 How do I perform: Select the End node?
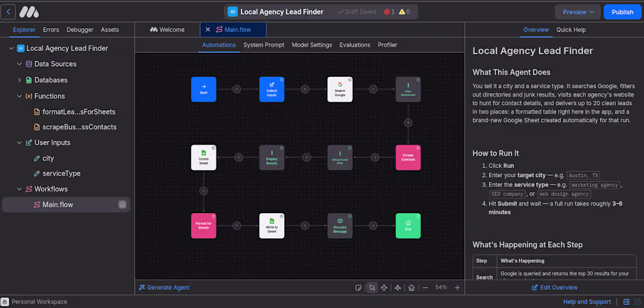point(408,225)
